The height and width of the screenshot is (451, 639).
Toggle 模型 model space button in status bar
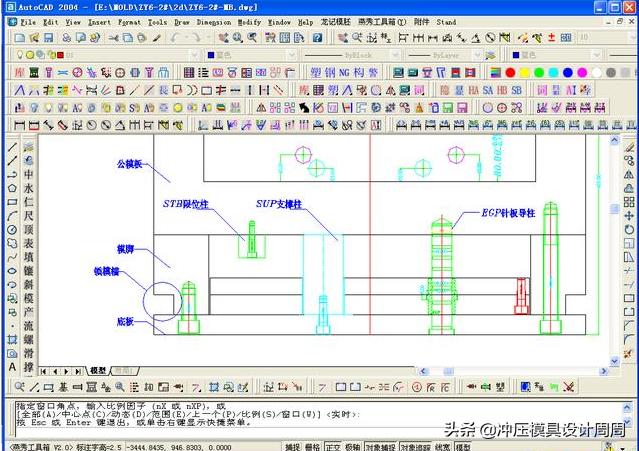coord(463,447)
